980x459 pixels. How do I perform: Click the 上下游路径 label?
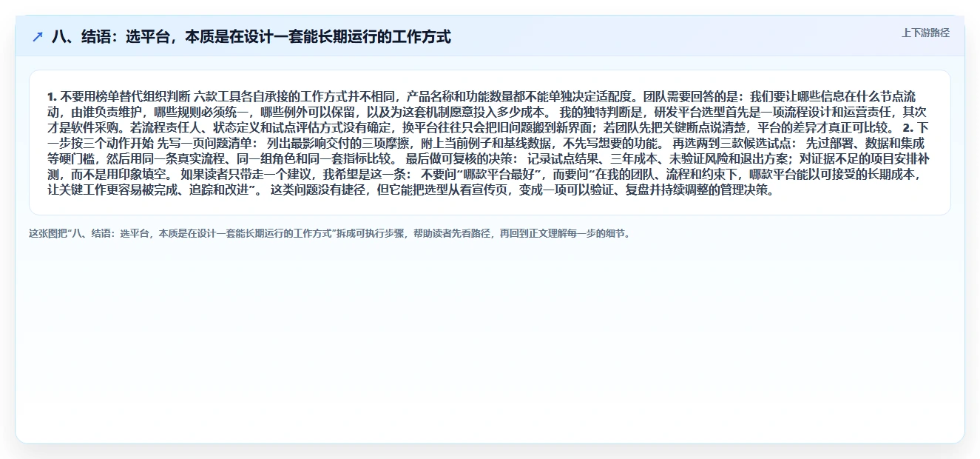tap(925, 33)
